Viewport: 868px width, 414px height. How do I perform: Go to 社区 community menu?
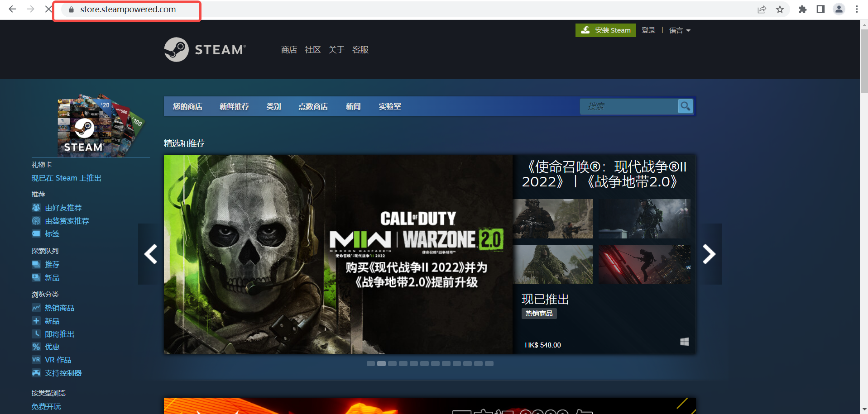click(x=312, y=50)
